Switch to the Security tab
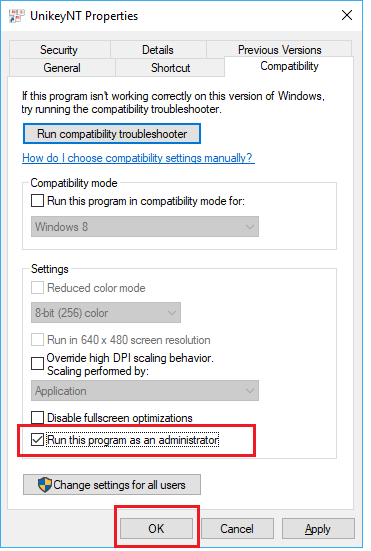Viewport: 371px width, 551px height. point(59,50)
